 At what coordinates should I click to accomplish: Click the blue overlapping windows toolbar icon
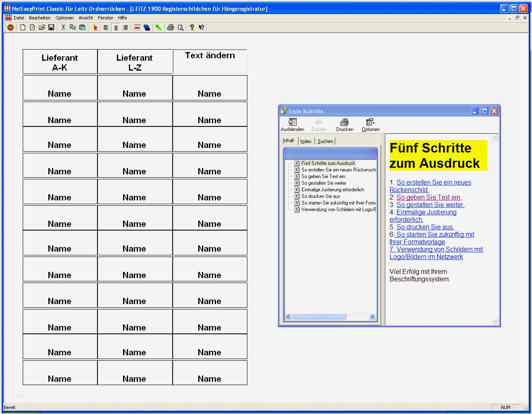point(147,28)
